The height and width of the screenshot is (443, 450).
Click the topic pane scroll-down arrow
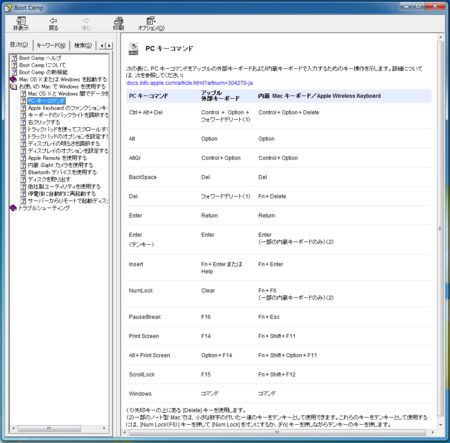point(440,425)
